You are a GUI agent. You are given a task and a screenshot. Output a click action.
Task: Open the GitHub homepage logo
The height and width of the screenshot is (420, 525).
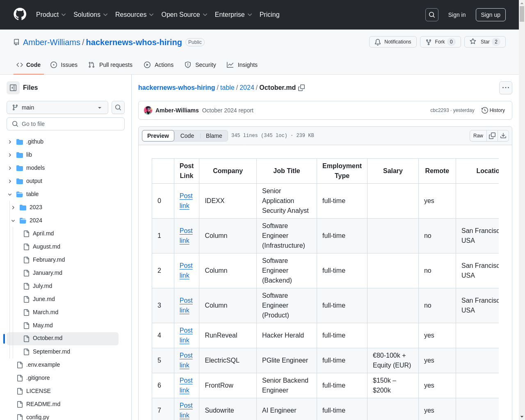[x=20, y=14]
